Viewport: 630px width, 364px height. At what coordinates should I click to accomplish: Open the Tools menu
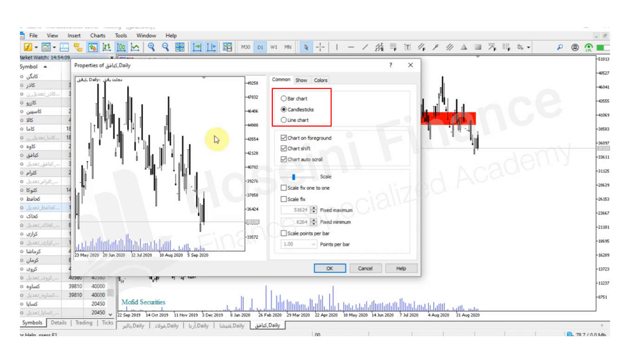pyautogui.click(x=121, y=36)
